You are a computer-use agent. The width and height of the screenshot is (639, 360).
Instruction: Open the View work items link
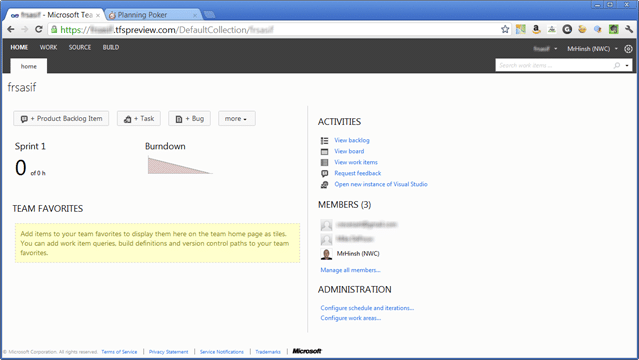tap(356, 162)
